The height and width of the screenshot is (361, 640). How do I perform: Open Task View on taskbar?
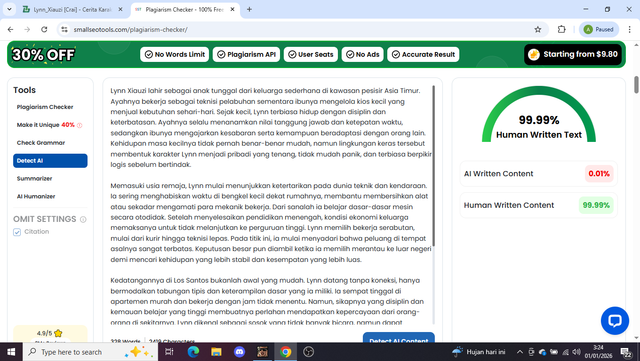point(169,352)
